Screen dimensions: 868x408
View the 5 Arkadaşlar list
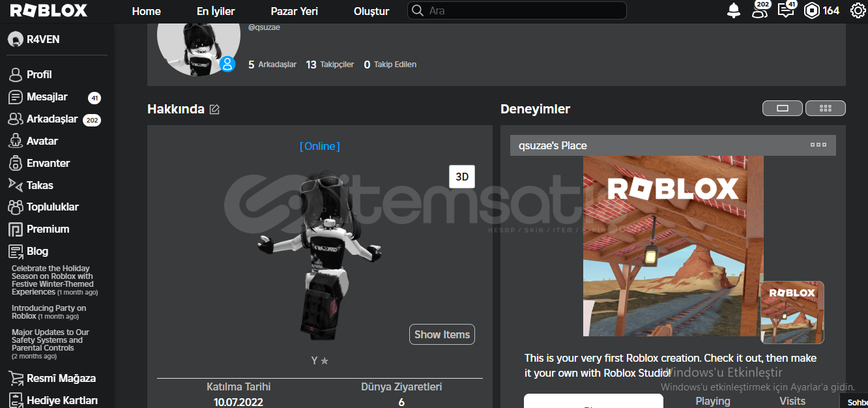pyautogui.click(x=272, y=65)
